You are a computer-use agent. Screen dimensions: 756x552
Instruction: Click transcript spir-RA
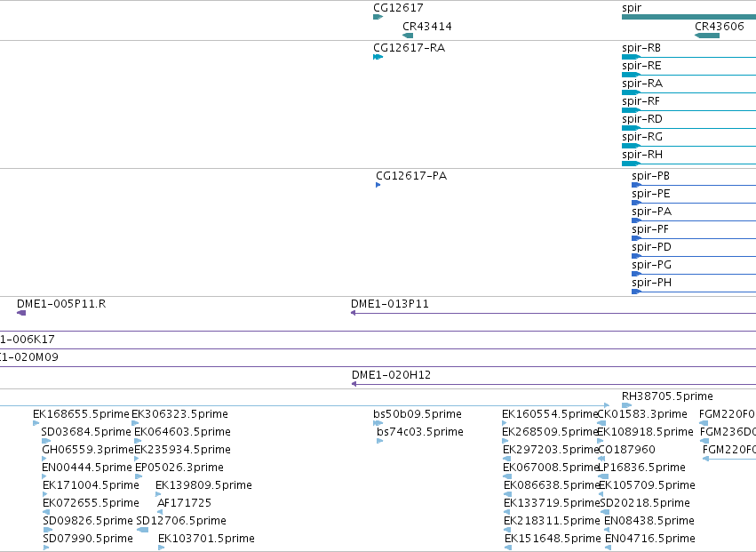642,84
